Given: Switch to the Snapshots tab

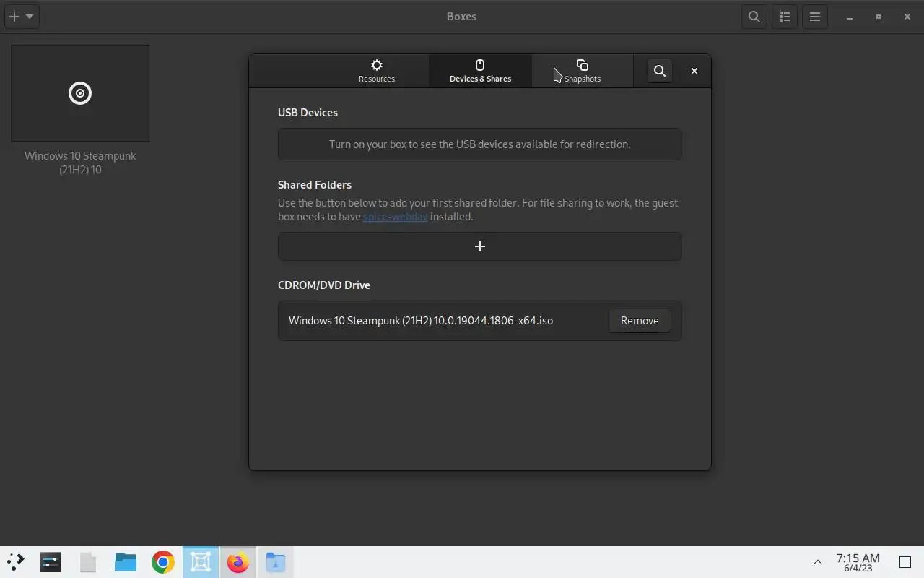Looking at the screenshot, I should [583, 71].
